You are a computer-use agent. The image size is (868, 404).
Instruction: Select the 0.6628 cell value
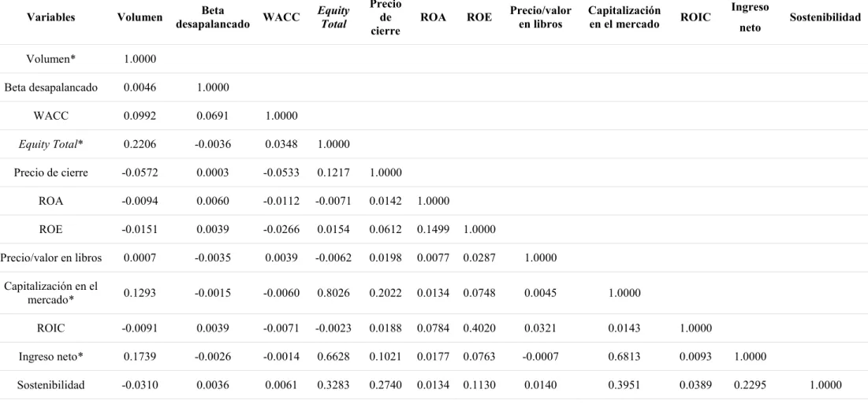(333, 357)
